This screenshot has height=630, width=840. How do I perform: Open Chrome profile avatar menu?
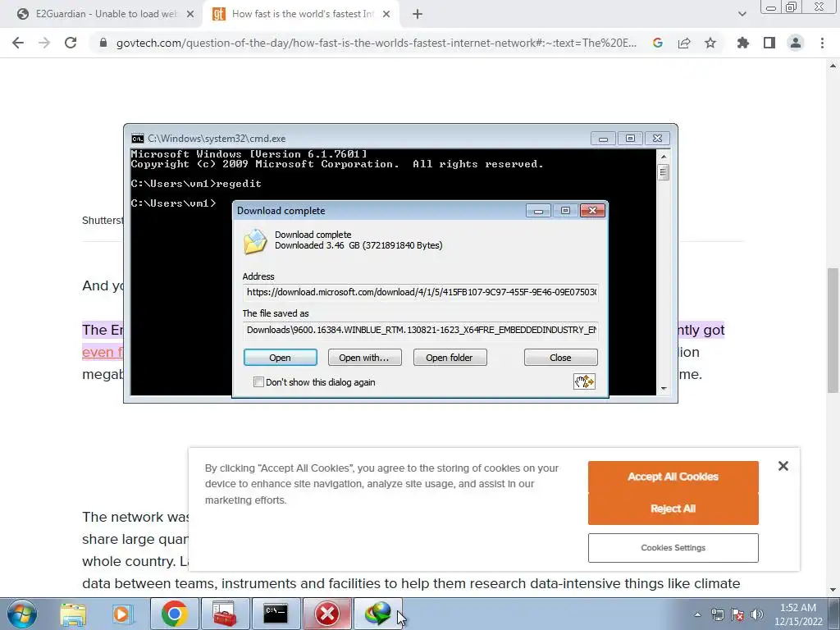point(796,43)
